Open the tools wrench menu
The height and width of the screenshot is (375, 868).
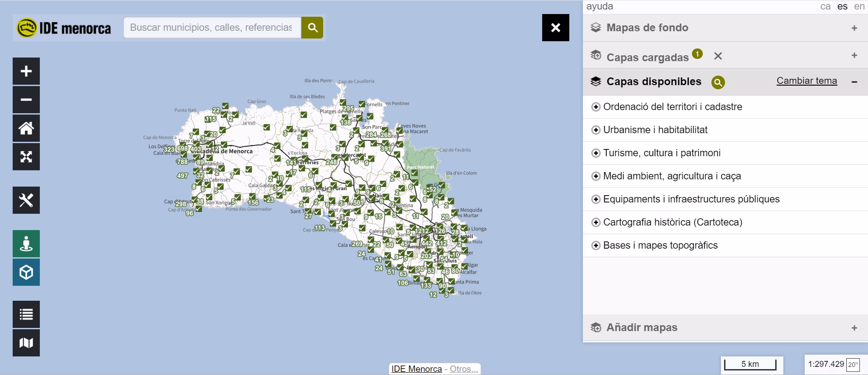[x=26, y=200]
